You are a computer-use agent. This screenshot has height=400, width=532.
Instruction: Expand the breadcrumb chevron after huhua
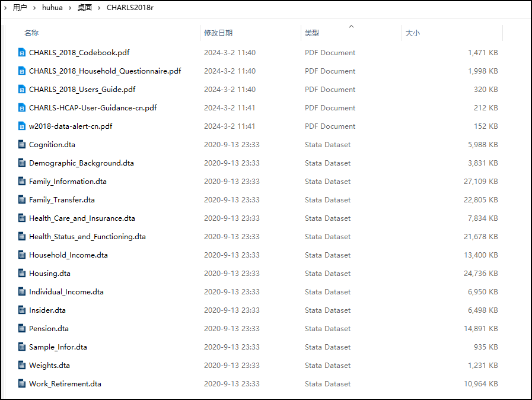pyautogui.click(x=71, y=8)
